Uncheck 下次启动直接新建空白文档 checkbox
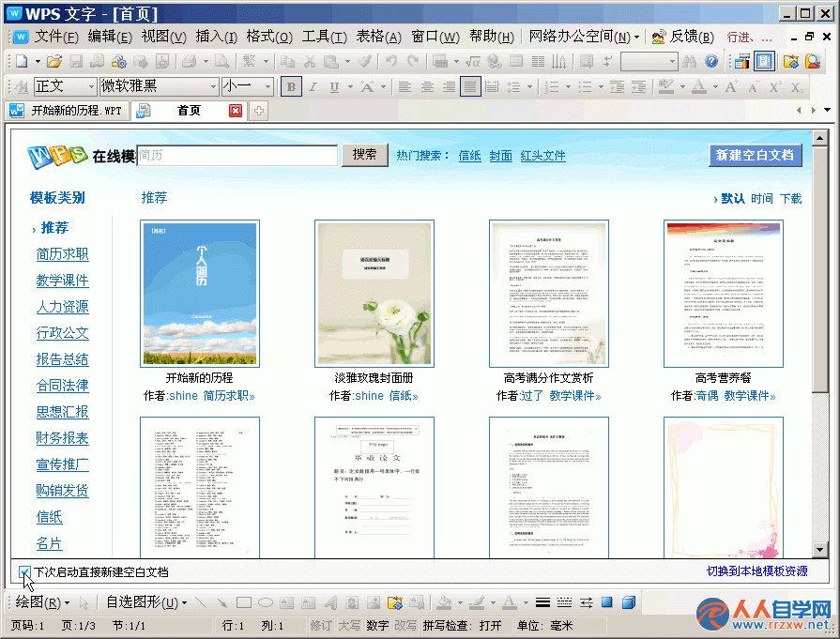Viewport: 840px width, 639px height. click(x=24, y=572)
